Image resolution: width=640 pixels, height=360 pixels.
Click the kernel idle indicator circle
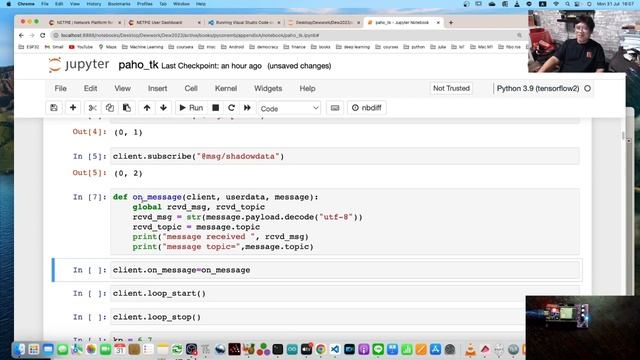587,89
